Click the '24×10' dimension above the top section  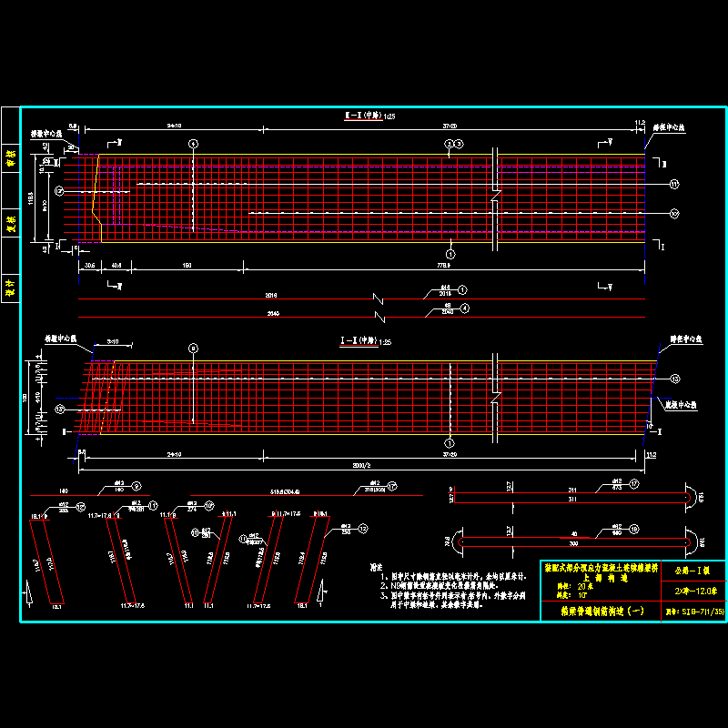click(x=174, y=126)
